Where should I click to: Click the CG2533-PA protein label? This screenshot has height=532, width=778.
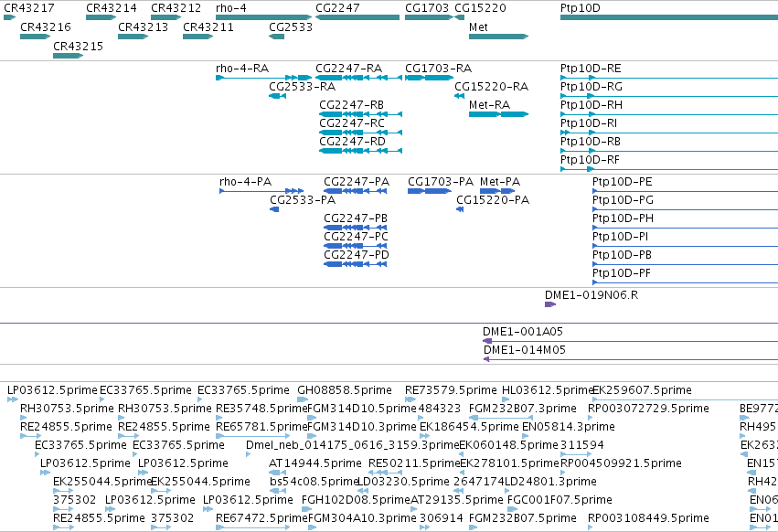(303, 200)
